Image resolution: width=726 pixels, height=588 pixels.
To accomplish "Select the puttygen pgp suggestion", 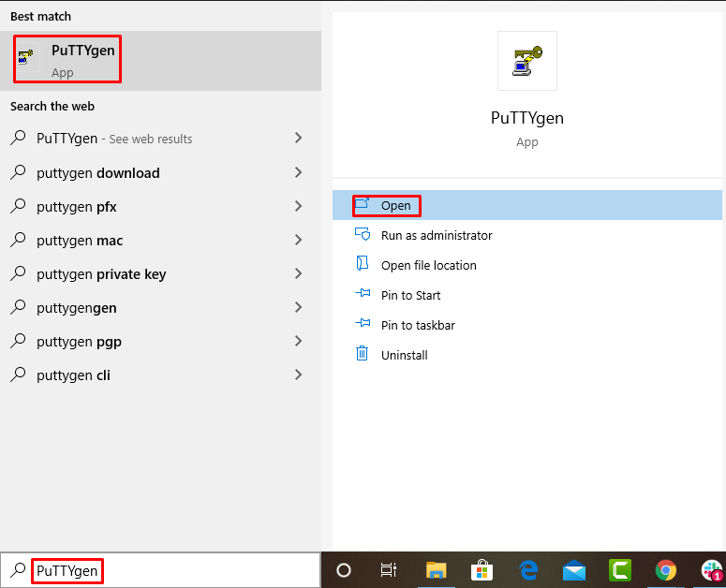I will (160, 342).
